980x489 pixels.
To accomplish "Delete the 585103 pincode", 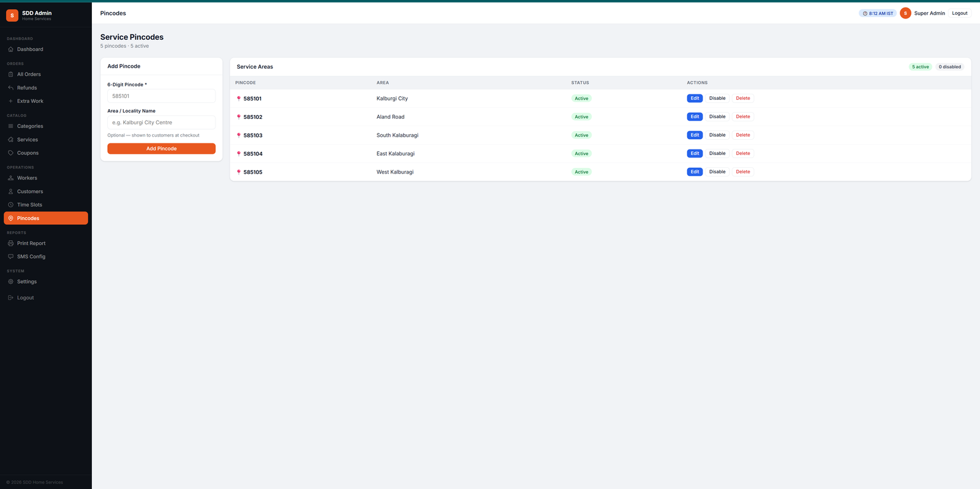I will [743, 135].
